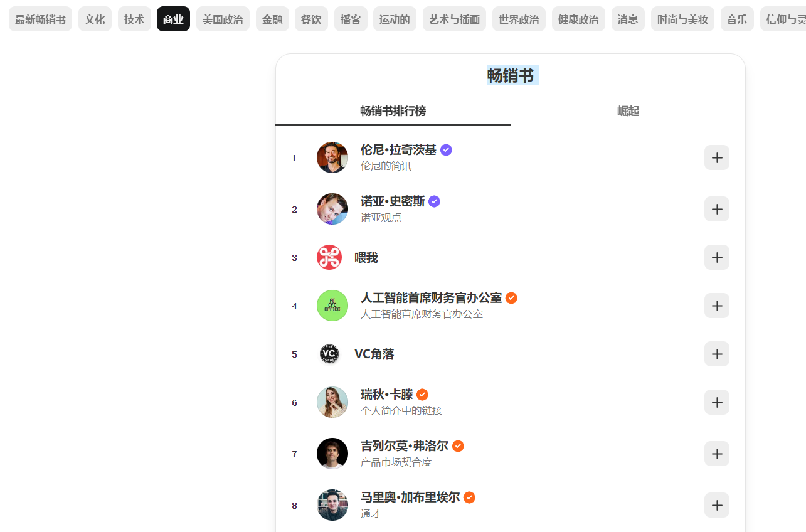The width and height of the screenshot is (806, 532).
Task: Click the 个人简介中的链接 subtitle
Action: tap(401, 411)
